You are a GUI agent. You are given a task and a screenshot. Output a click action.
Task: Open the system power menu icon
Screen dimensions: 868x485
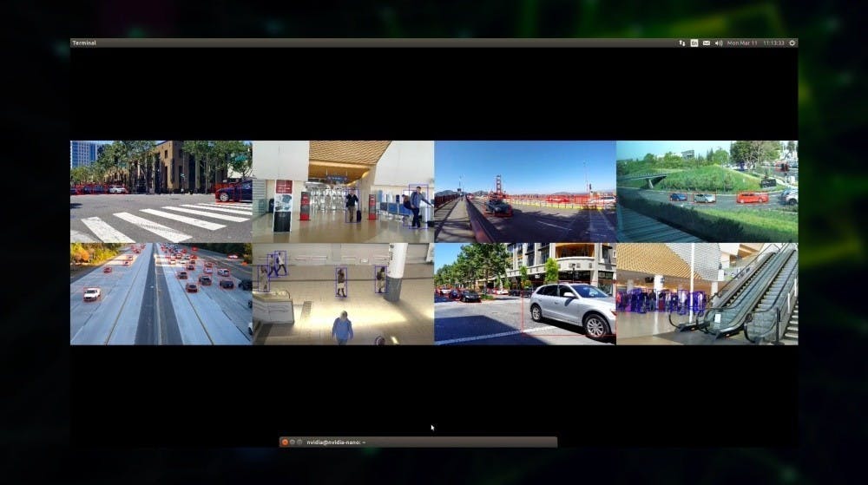tap(792, 43)
